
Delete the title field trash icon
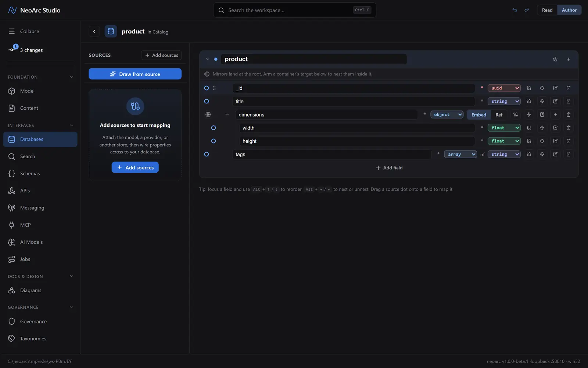[569, 101]
